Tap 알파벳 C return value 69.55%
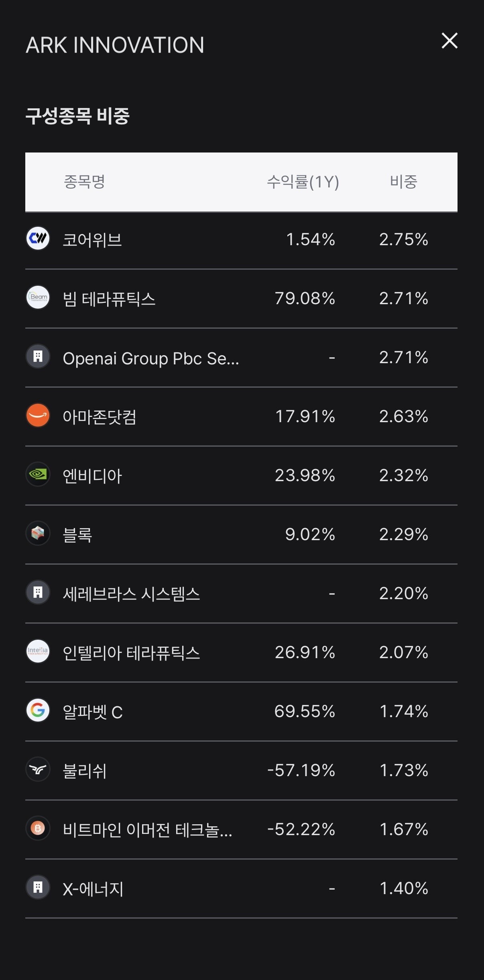484x980 pixels. [305, 711]
